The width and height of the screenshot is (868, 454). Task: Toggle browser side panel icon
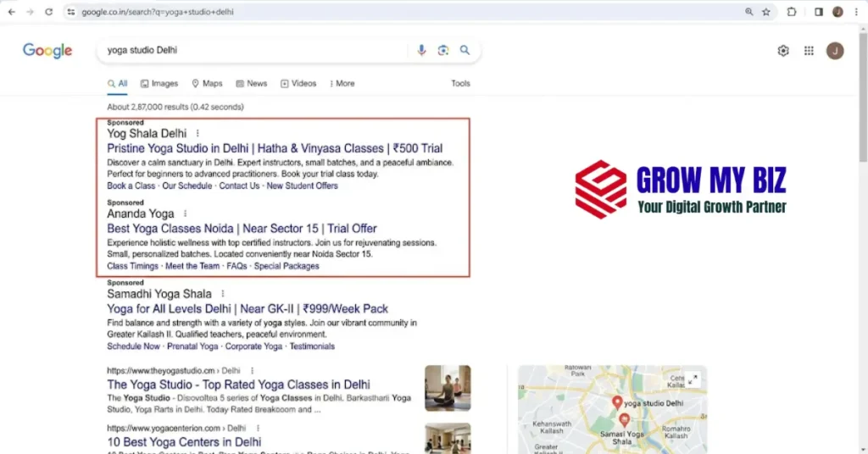click(x=819, y=12)
